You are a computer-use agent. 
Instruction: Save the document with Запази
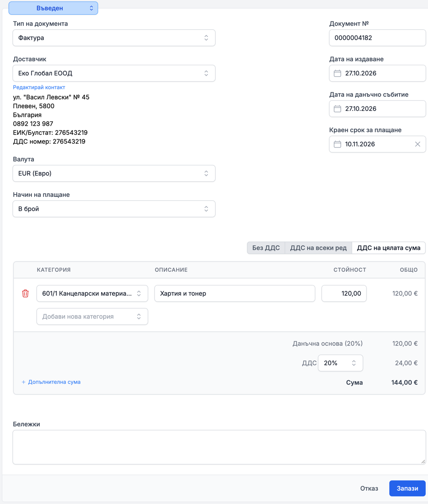[x=408, y=488]
